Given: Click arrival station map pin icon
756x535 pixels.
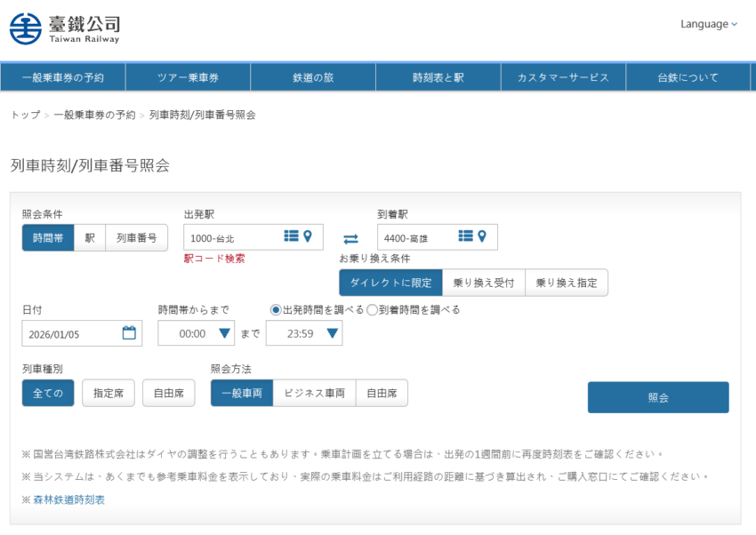Looking at the screenshot, I should click(482, 236).
